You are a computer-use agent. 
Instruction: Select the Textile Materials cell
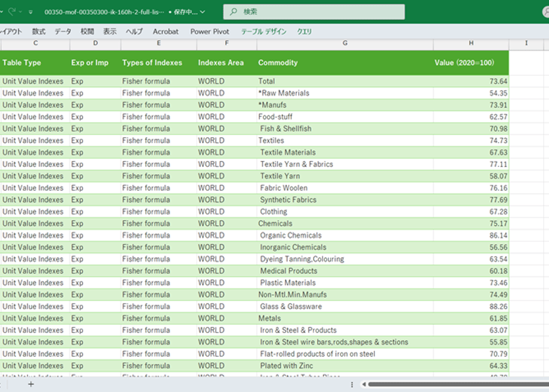345,153
